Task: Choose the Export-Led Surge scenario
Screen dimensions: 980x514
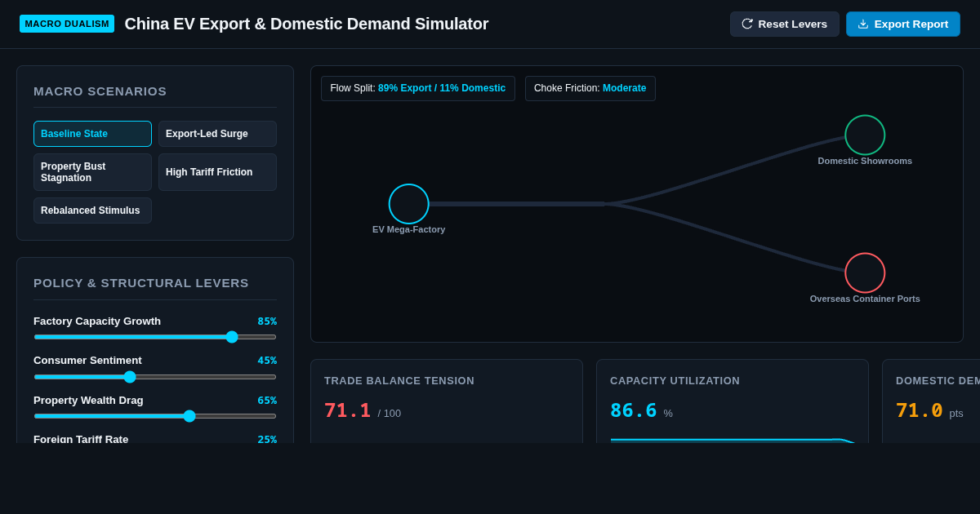Action: pyautogui.click(x=217, y=134)
